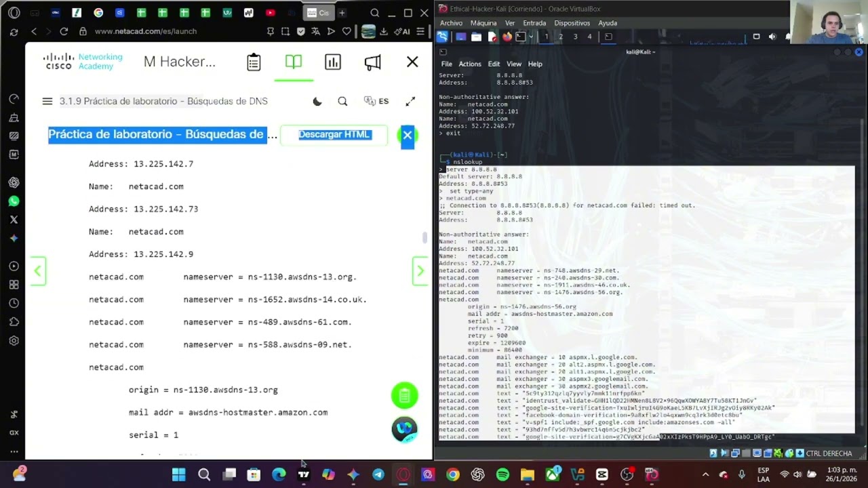
Task: Open WhatsApp in Opera sidebar
Action: [x=14, y=201]
